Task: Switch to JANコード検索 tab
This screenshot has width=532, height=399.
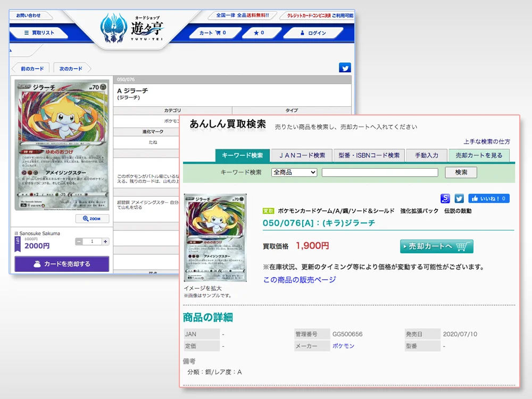Action: pyautogui.click(x=302, y=155)
